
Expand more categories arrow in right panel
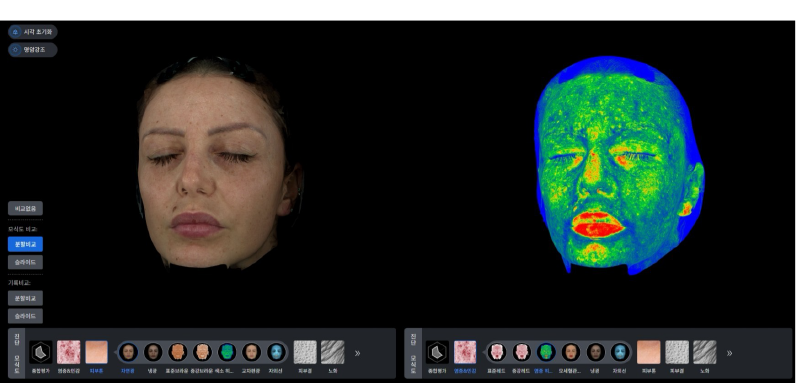(729, 353)
